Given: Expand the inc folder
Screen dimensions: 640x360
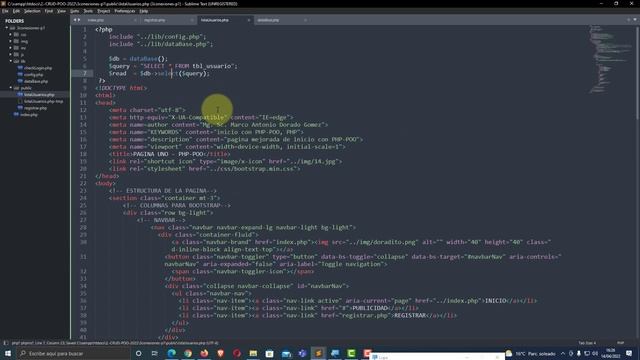Looking at the screenshot, I should click(x=11, y=48).
